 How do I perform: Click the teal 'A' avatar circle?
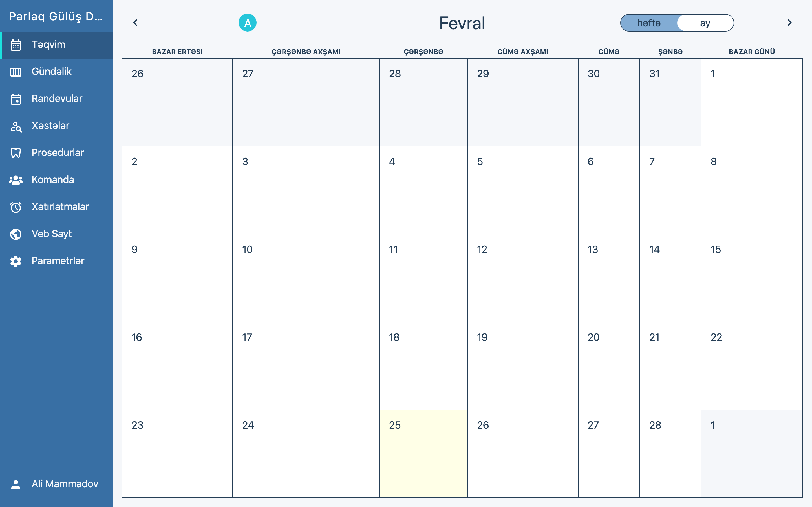(x=247, y=23)
